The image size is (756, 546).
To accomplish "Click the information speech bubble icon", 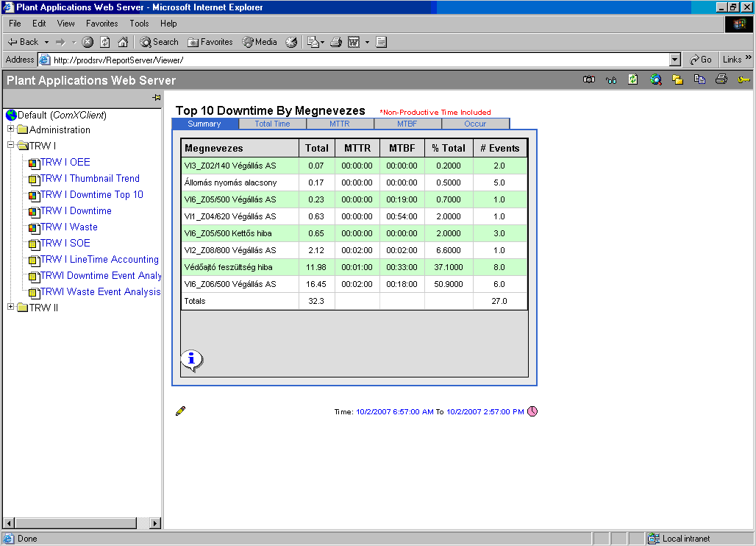I will 192,361.
